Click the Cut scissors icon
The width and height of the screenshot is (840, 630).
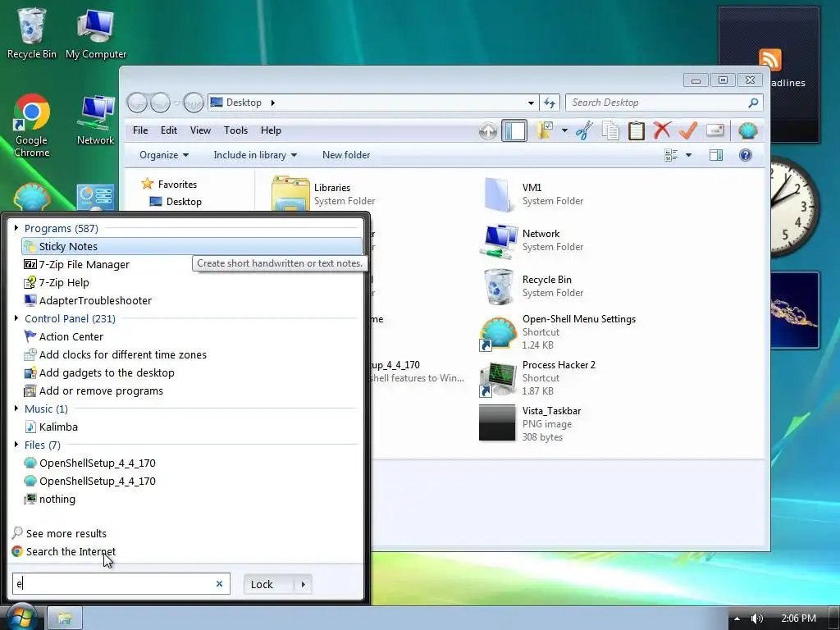tap(584, 130)
